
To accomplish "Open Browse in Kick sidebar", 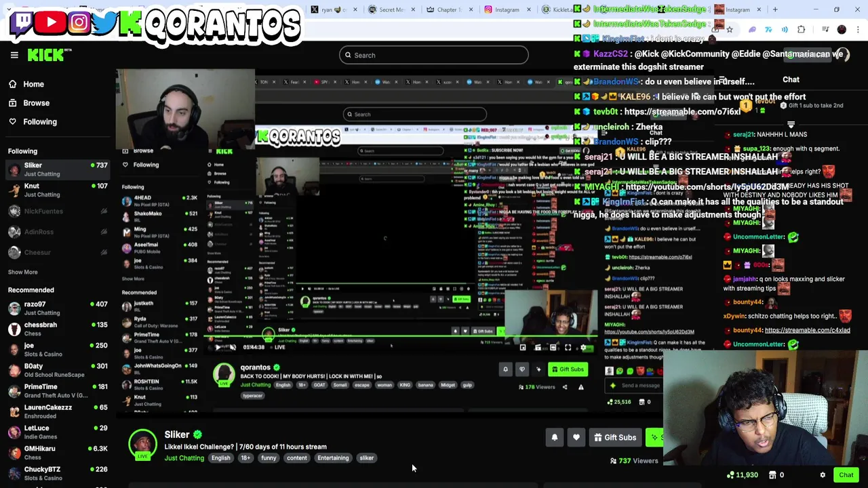I will [29, 103].
